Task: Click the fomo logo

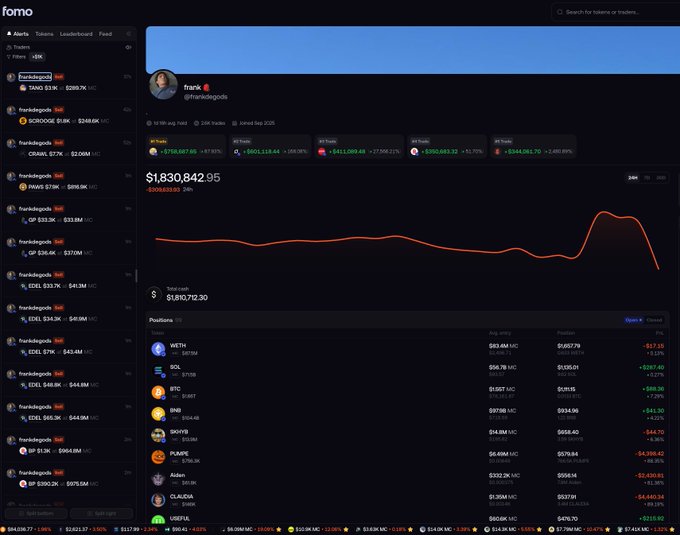Action: (x=17, y=11)
